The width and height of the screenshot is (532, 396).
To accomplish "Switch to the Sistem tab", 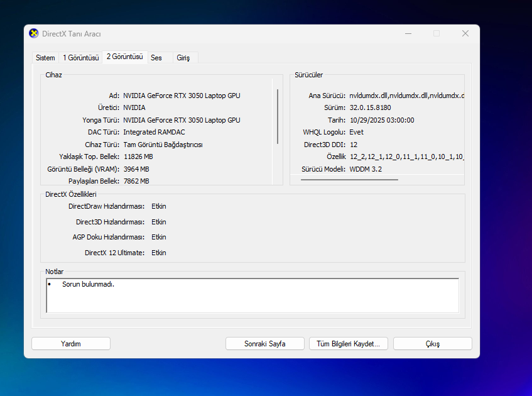I will click(x=45, y=58).
